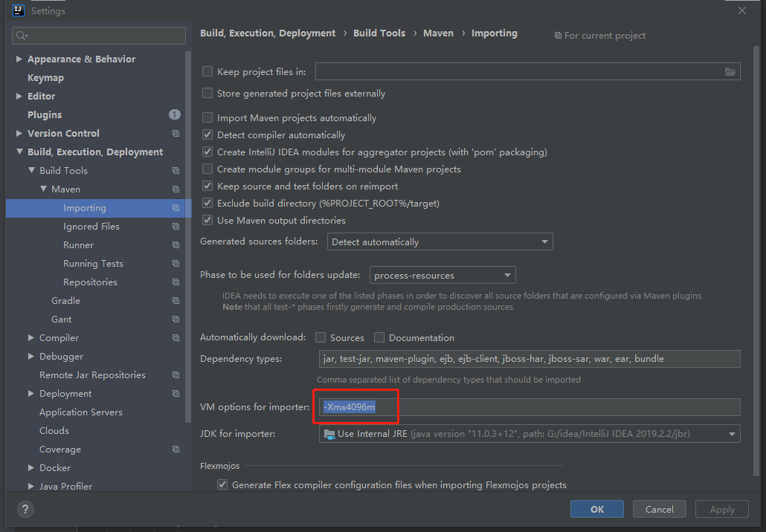766x532 pixels.
Task: Expand the Compiler node
Action: coord(31,337)
